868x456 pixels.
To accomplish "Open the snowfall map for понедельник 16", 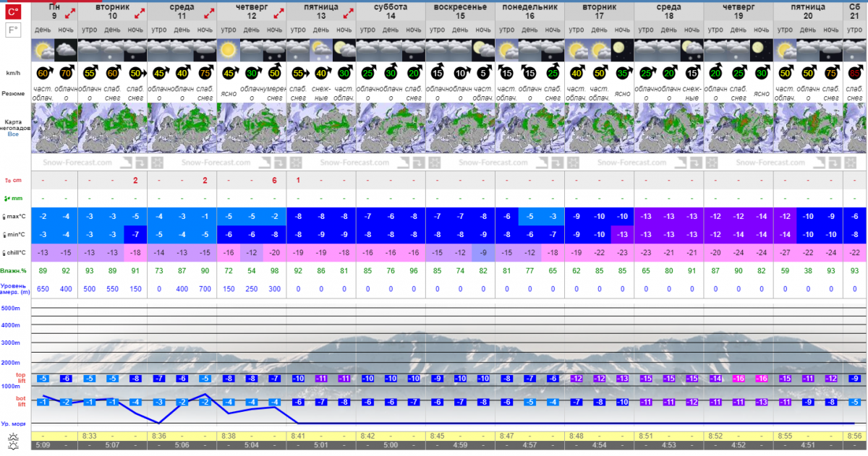I will tap(529, 127).
